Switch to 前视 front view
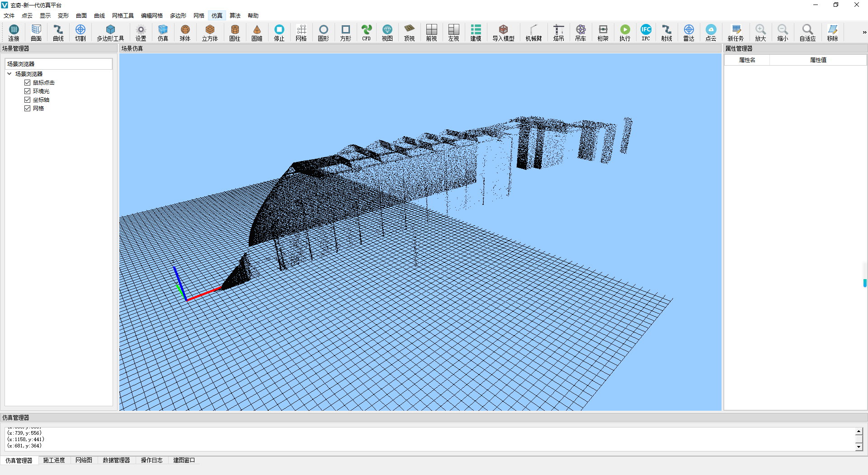The width and height of the screenshot is (868, 475). click(x=432, y=33)
